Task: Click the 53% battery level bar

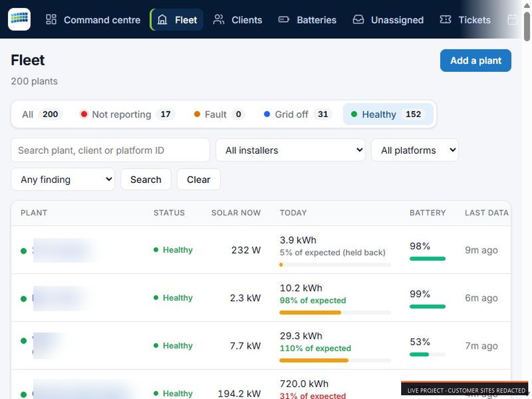Action: (x=428, y=354)
